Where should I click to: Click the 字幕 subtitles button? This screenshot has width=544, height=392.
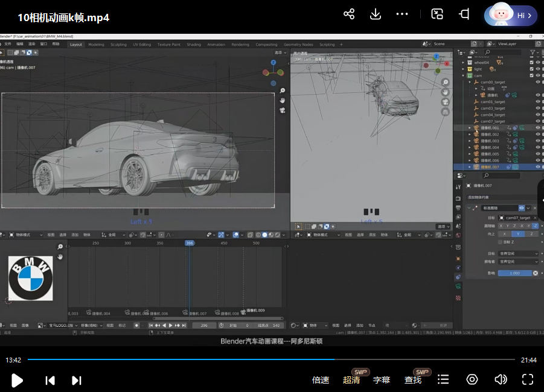coord(382,380)
